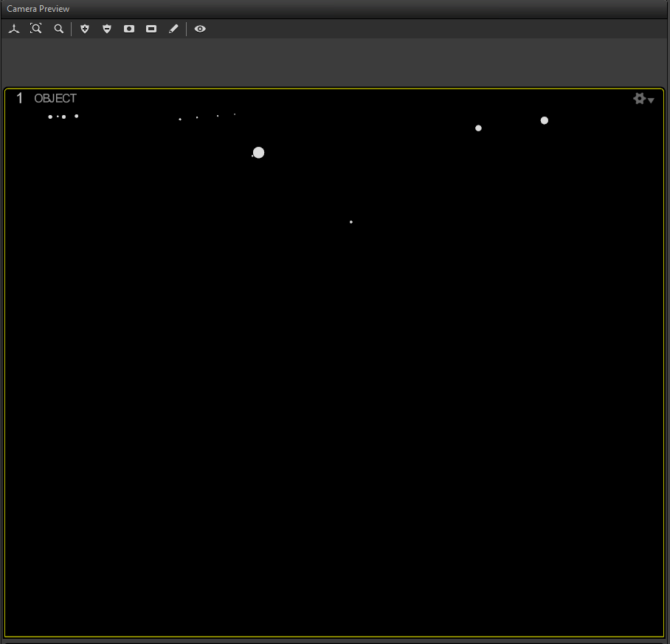Toggle the eye visibility icon
The image size is (670, 644).
point(200,29)
